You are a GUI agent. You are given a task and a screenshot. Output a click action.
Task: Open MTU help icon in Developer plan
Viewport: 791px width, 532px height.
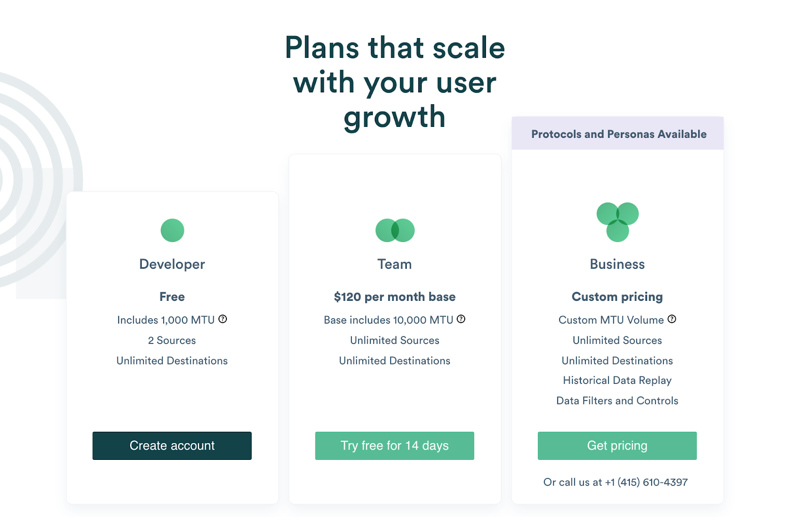tap(223, 319)
